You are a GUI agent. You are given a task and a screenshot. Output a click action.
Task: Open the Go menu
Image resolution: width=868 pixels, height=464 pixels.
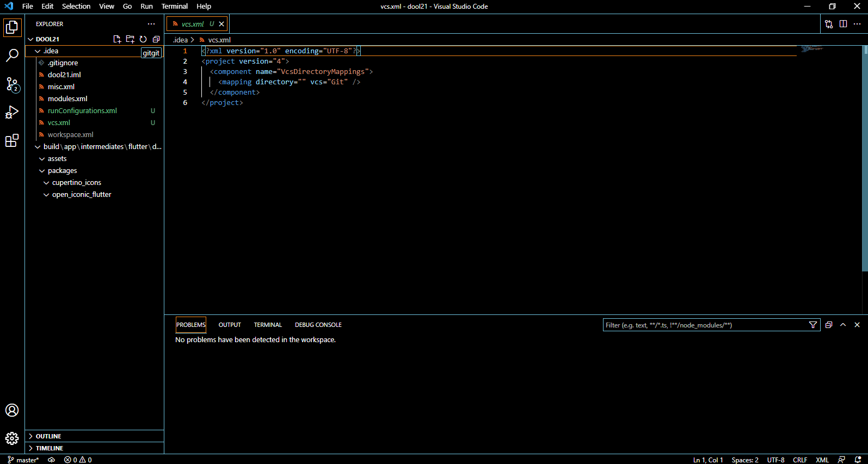pos(127,7)
